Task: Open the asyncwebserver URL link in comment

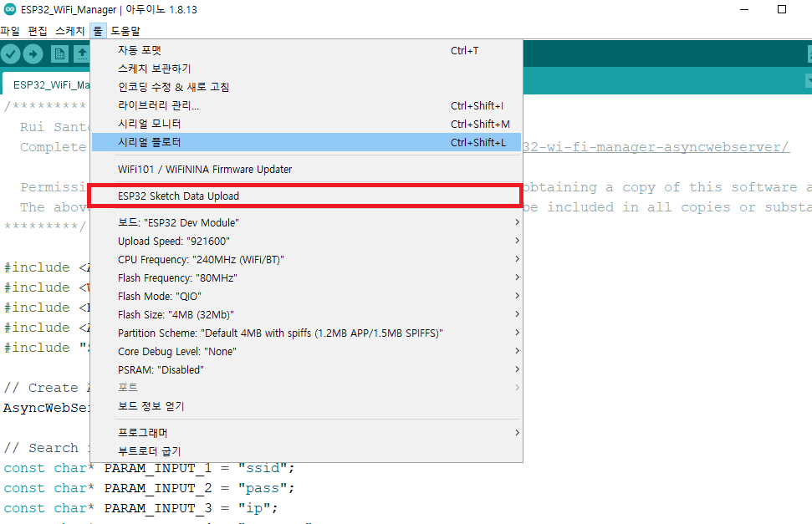Action: (656, 147)
